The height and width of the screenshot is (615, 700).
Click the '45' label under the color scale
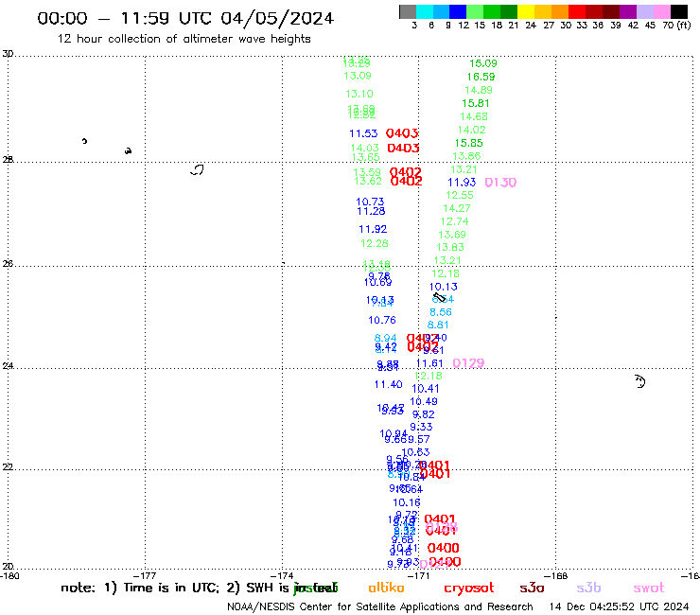coord(650,25)
